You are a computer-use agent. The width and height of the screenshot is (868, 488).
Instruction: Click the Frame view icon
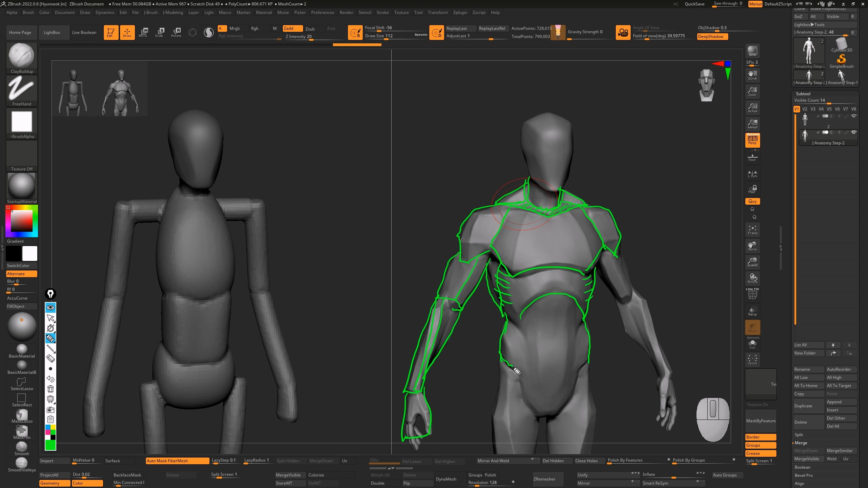pyautogui.click(x=752, y=230)
